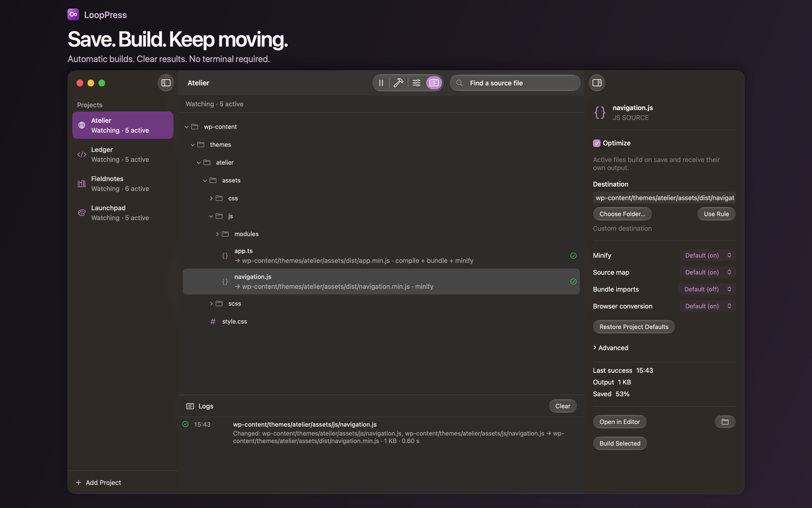Image resolution: width=812 pixels, height=508 pixels.
Task: Click the success checkmark on navigation.js row
Action: [573, 282]
